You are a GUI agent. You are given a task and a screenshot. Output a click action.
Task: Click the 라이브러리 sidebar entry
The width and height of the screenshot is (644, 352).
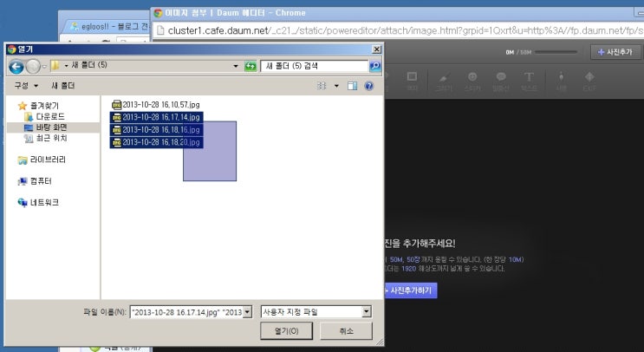(x=48, y=160)
